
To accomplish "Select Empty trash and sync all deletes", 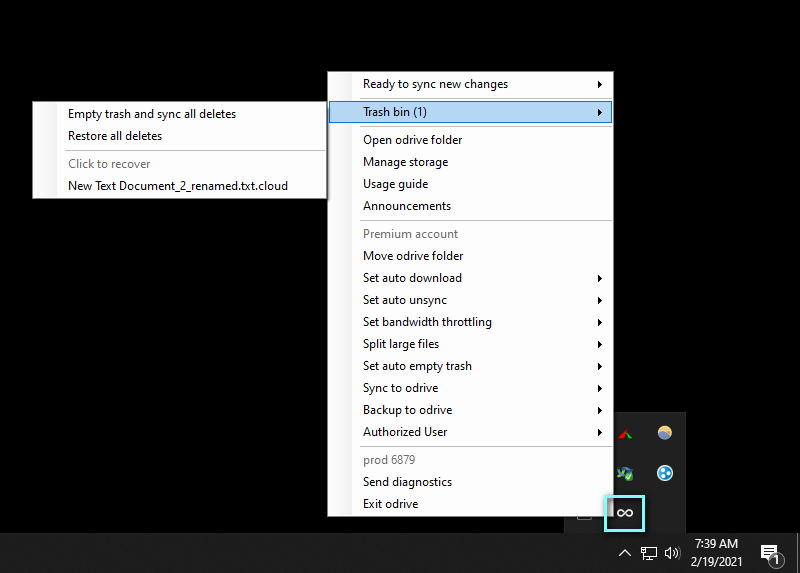I will pos(152,114).
